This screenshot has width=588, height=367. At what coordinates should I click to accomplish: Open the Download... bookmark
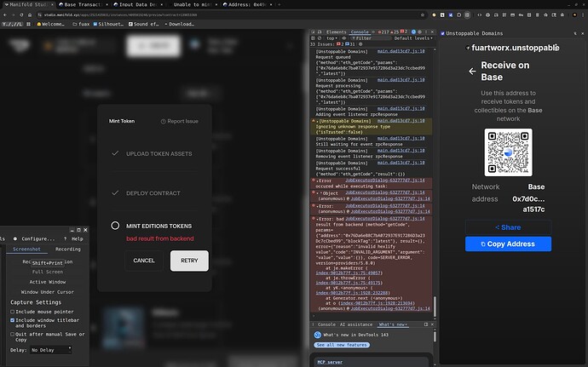(x=179, y=24)
